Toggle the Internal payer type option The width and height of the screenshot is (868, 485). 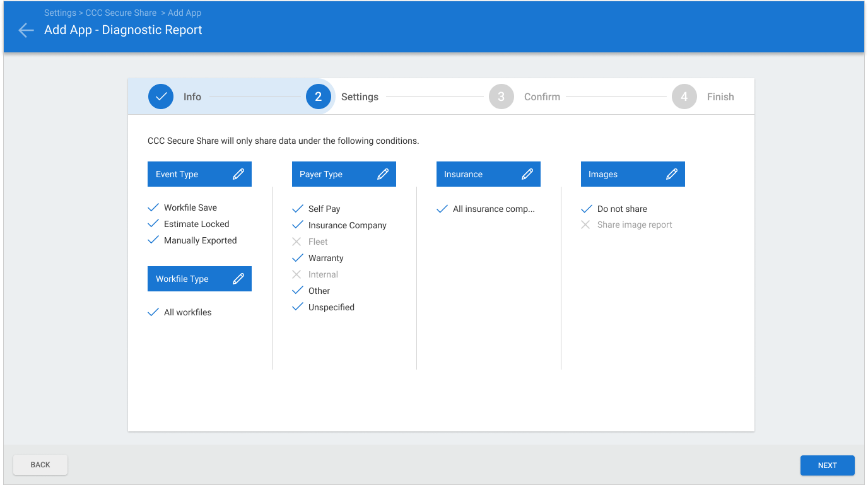[x=315, y=274]
